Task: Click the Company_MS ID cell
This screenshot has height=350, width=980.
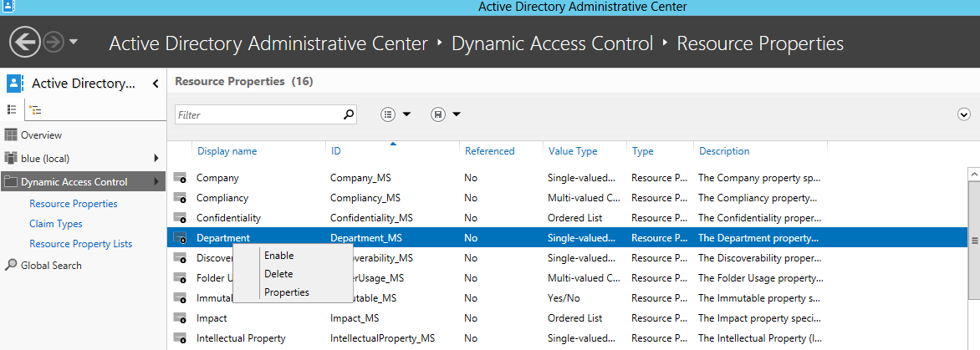Action: 360,178
